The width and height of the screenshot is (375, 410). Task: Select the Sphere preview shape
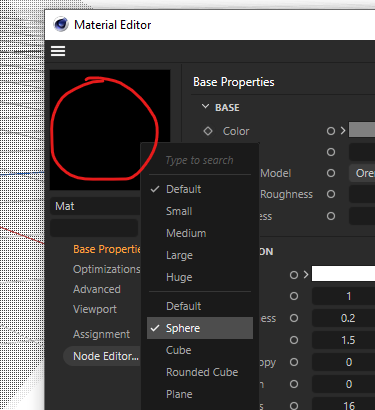(200, 328)
